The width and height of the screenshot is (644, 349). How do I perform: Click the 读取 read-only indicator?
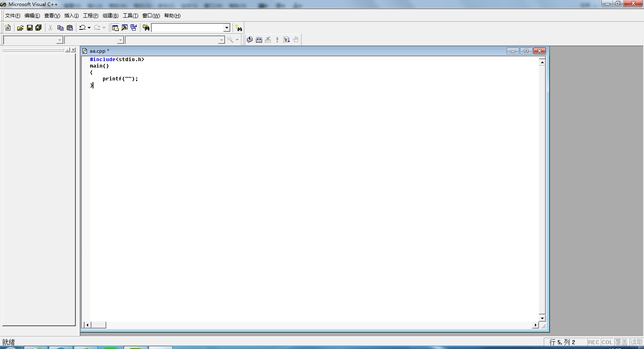[636, 342]
